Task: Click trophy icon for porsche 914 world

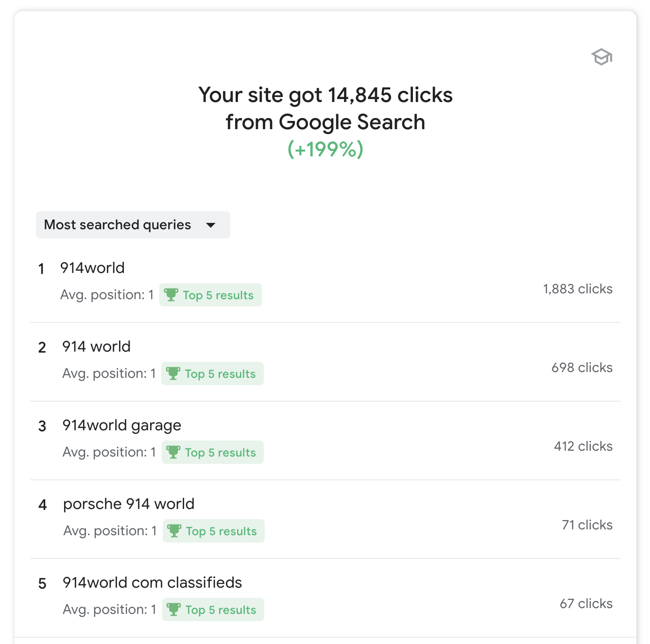Action: [x=174, y=531]
